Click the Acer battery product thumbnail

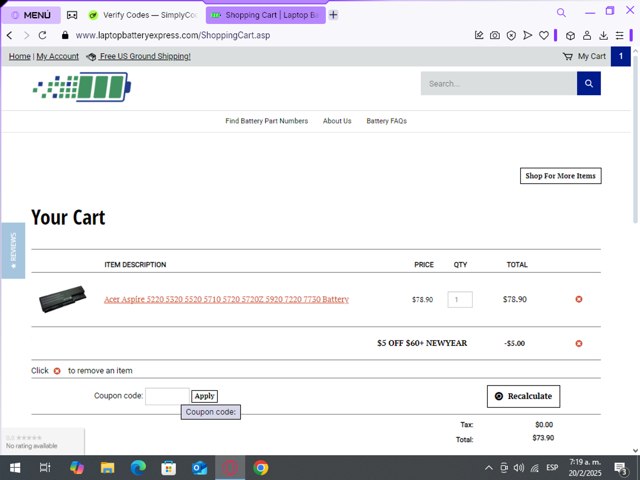[62, 299]
